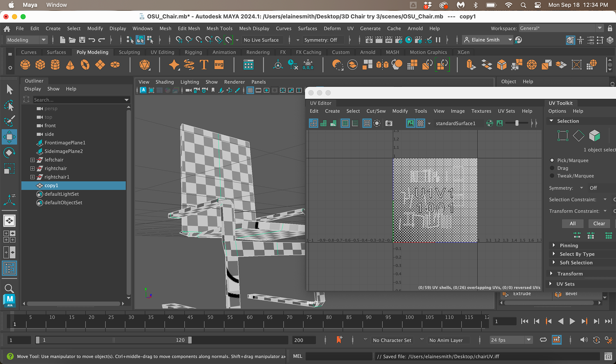This screenshot has height=364, width=616.
Task: Create a polygon cube from the shelf
Action: [40, 65]
